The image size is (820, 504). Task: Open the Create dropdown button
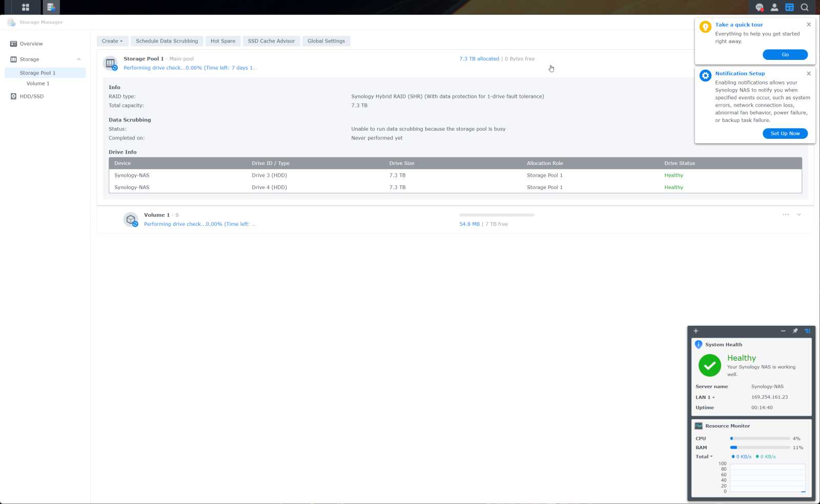click(112, 41)
